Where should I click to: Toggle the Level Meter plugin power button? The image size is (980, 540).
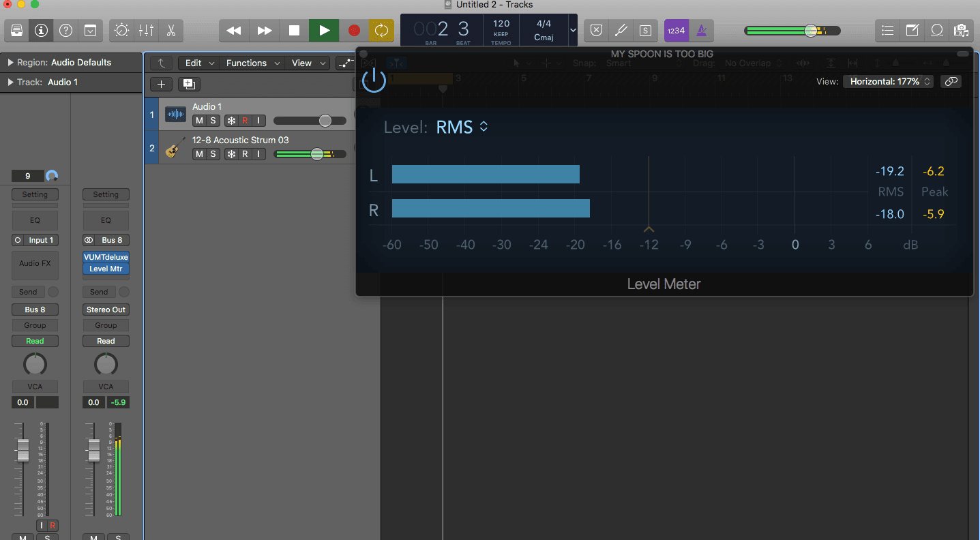374,80
